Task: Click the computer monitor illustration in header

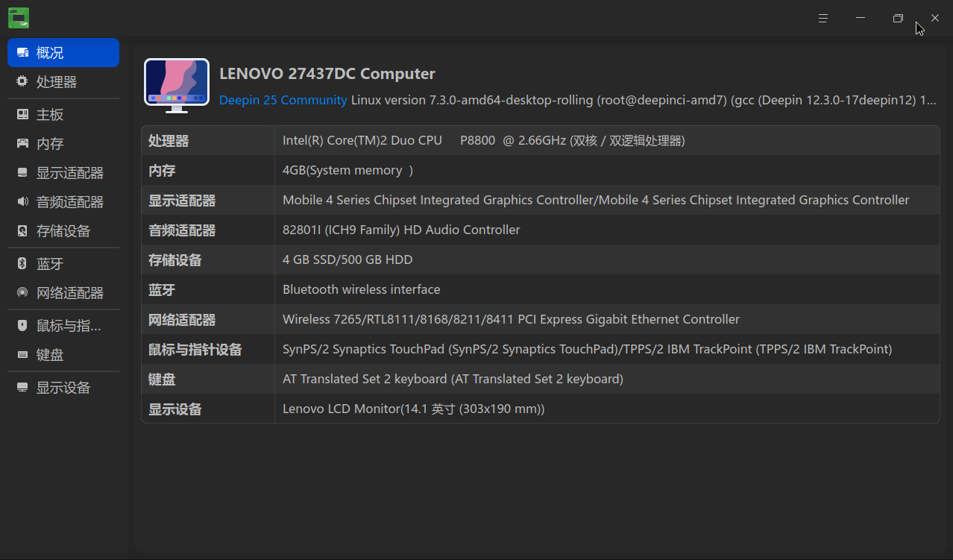Action: (176, 86)
